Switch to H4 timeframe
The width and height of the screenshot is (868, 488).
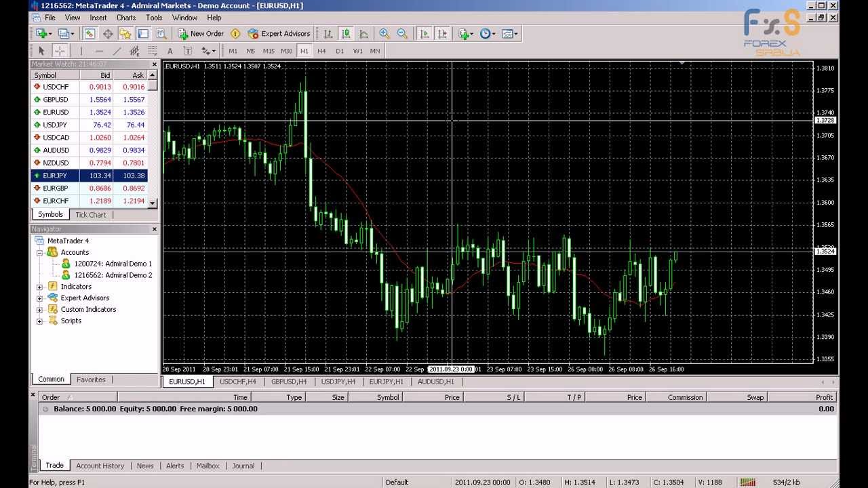321,51
